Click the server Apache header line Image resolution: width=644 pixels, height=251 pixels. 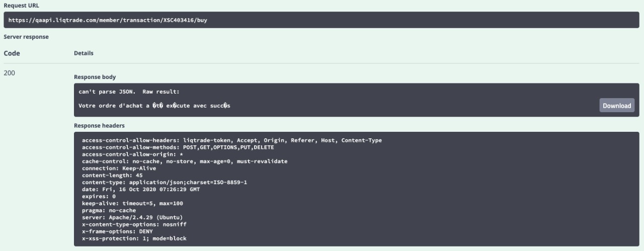(132, 217)
